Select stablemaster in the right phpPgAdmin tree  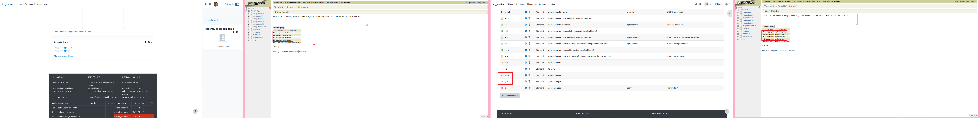click(748, 37)
